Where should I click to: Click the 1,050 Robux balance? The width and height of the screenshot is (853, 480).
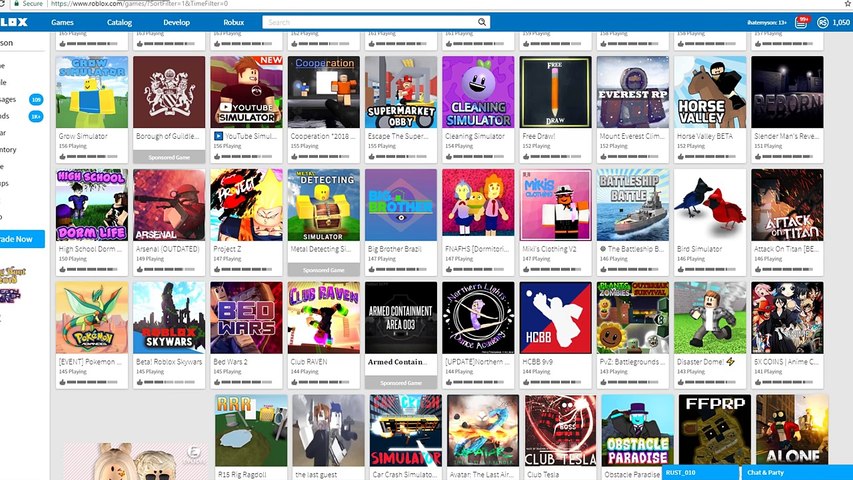pyautogui.click(x=841, y=22)
